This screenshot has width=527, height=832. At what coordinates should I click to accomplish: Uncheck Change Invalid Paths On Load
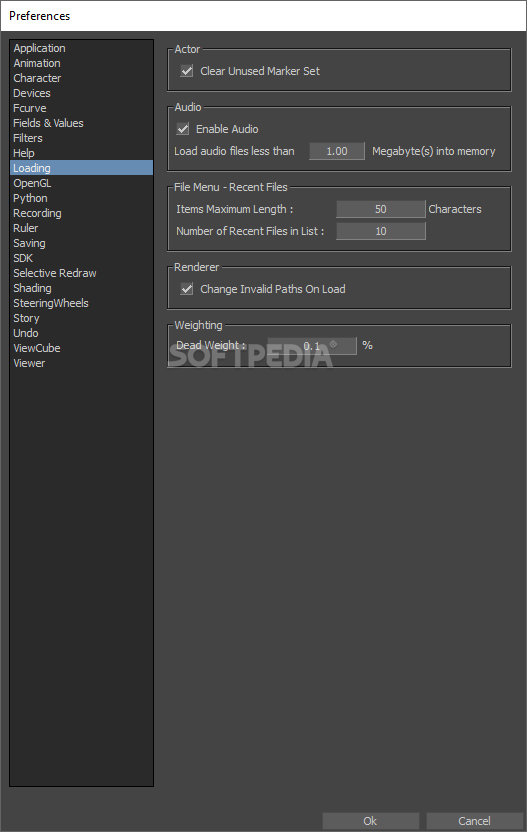tap(186, 289)
